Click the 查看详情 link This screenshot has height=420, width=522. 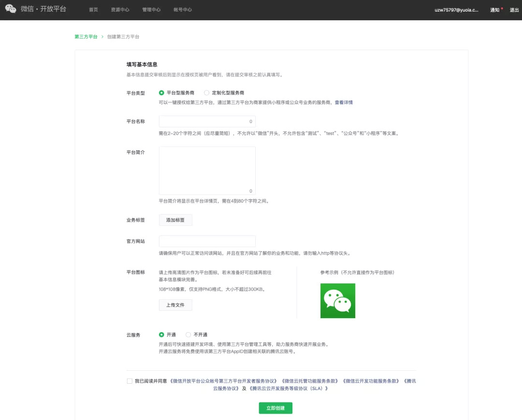[344, 102]
